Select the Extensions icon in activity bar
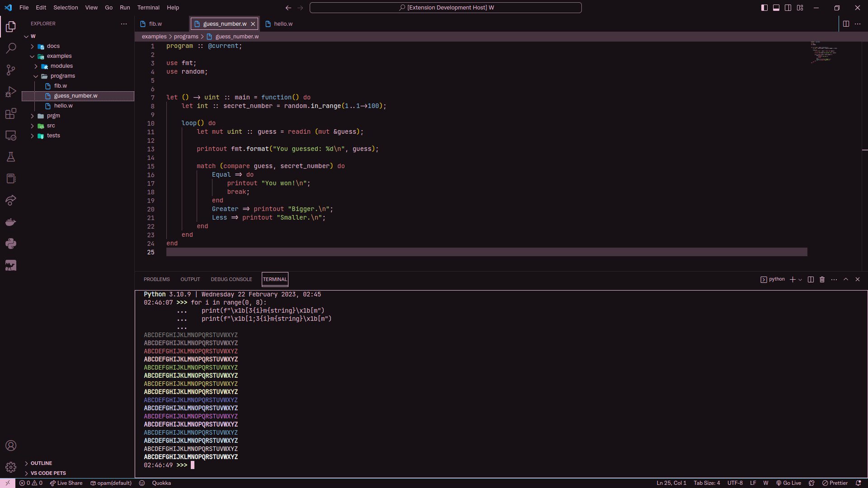 coord(11,113)
